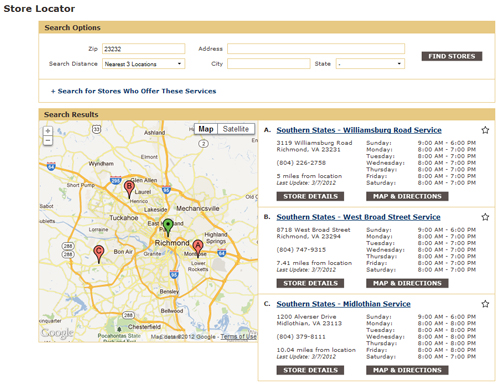Open the State dropdown
500x387 pixels.
click(370, 64)
